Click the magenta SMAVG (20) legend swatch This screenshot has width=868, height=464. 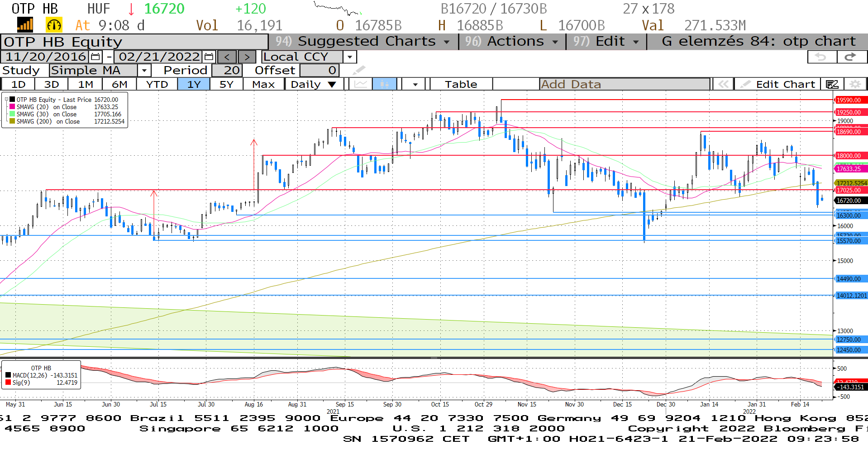point(12,107)
